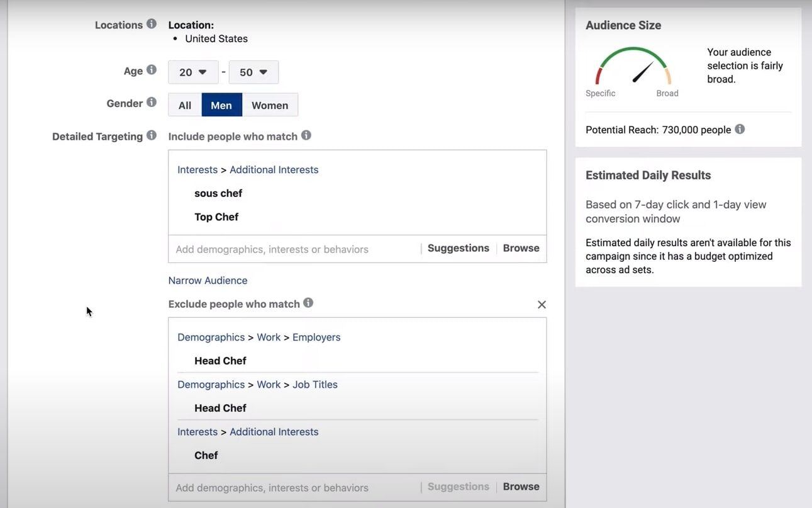The image size is (812, 508).
Task: Click info icon beside Detailed Targeting
Action: [x=152, y=135]
